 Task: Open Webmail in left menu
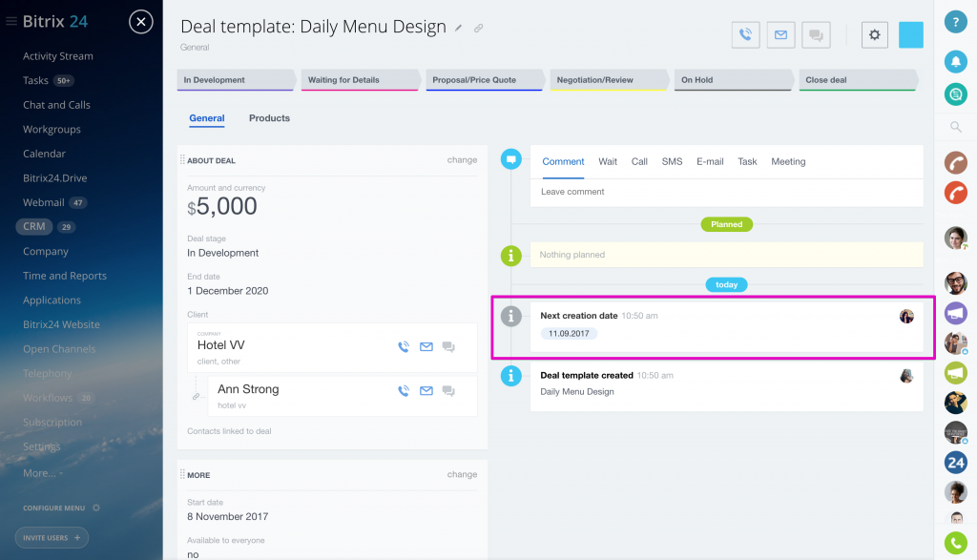click(44, 202)
